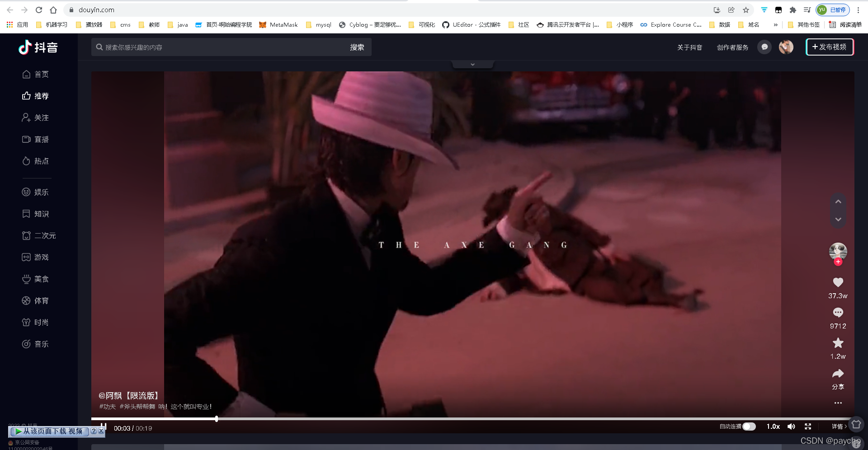
Task: Seek on the video progress bar
Action: pyautogui.click(x=472, y=419)
